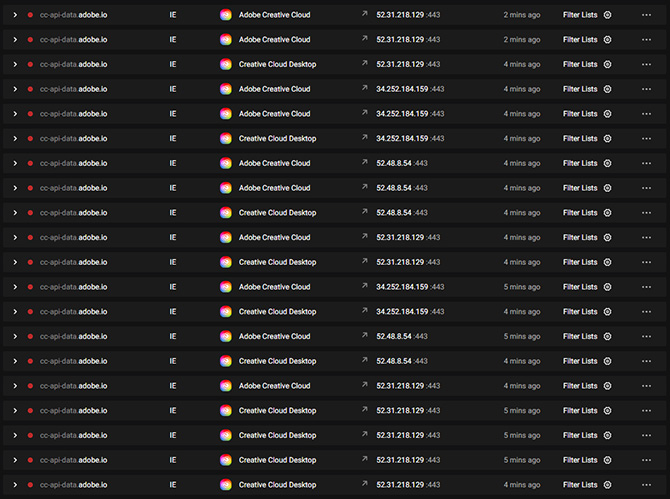This screenshot has height=499, width=670.
Task: Click '5 mins ago' in the 34.252.184.159 row
Action: 522,287
